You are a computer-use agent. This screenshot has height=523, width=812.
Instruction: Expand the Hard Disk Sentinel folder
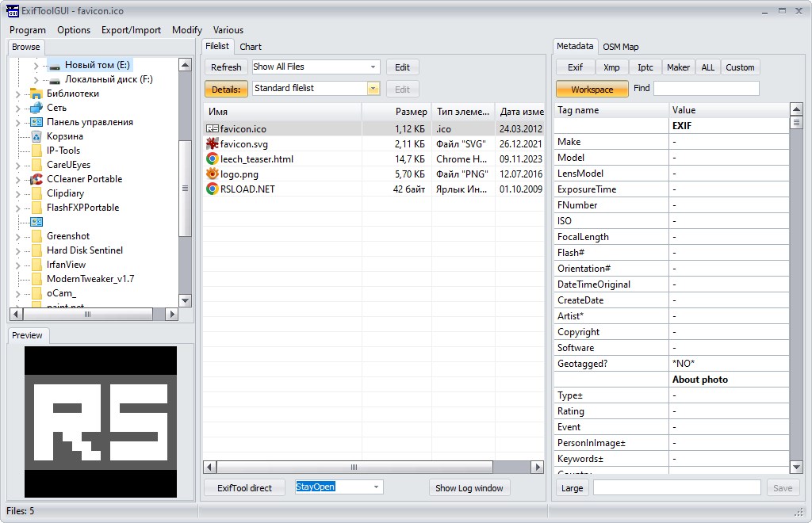click(17, 250)
